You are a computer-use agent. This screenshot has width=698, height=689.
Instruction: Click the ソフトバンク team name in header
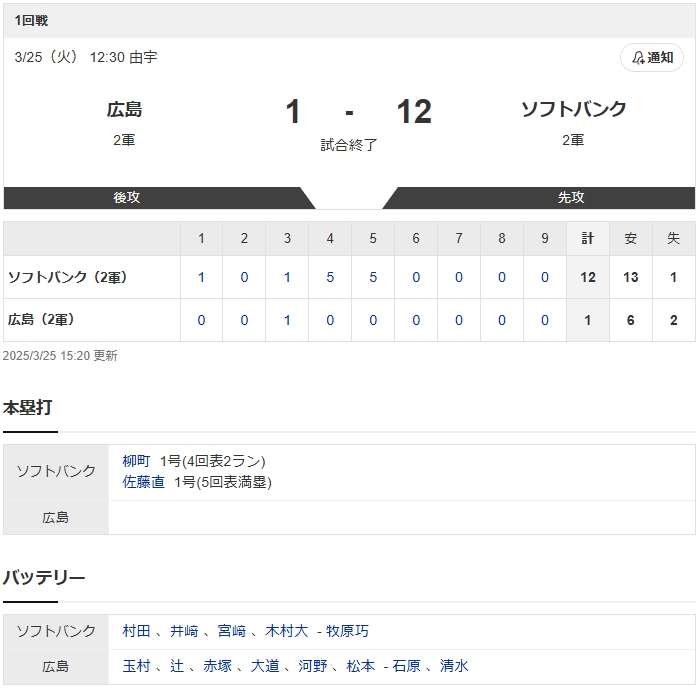573,109
